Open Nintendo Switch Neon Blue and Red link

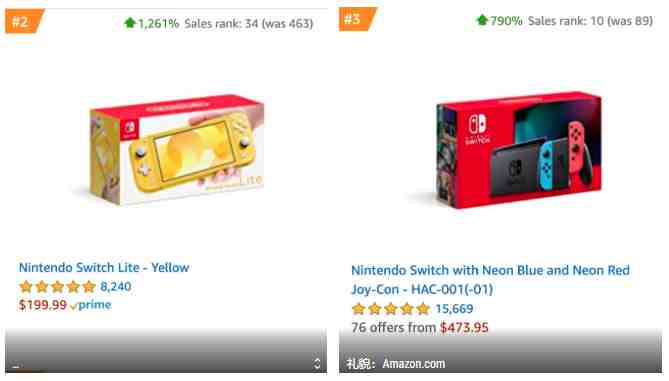coord(490,279)
